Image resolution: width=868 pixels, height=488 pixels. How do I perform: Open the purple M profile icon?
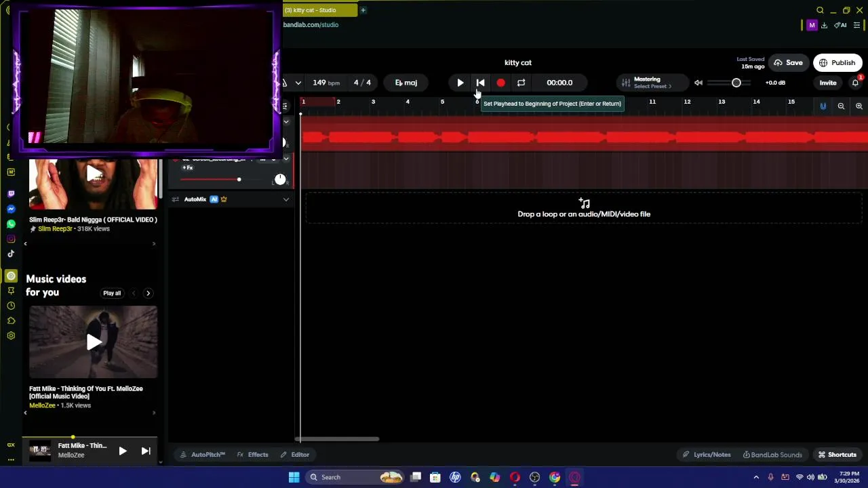812,25
